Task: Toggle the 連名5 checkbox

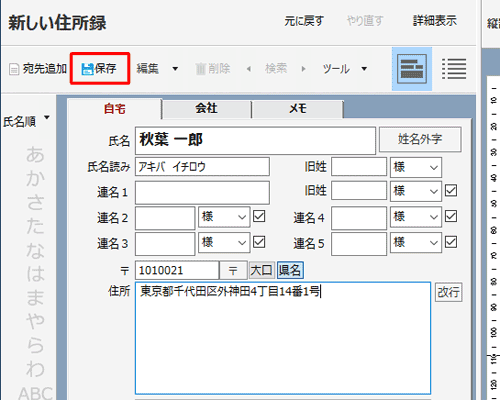Action: tap(451, 242)
